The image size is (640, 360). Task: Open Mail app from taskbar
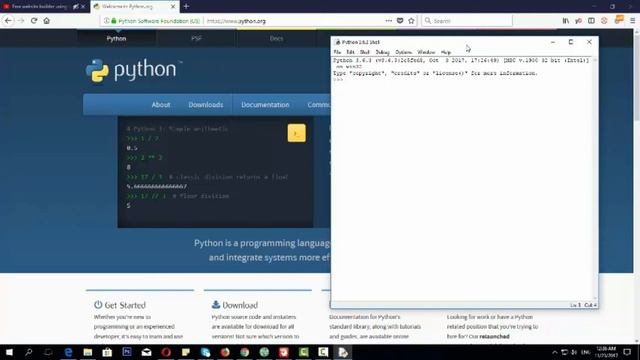point(147,352)
